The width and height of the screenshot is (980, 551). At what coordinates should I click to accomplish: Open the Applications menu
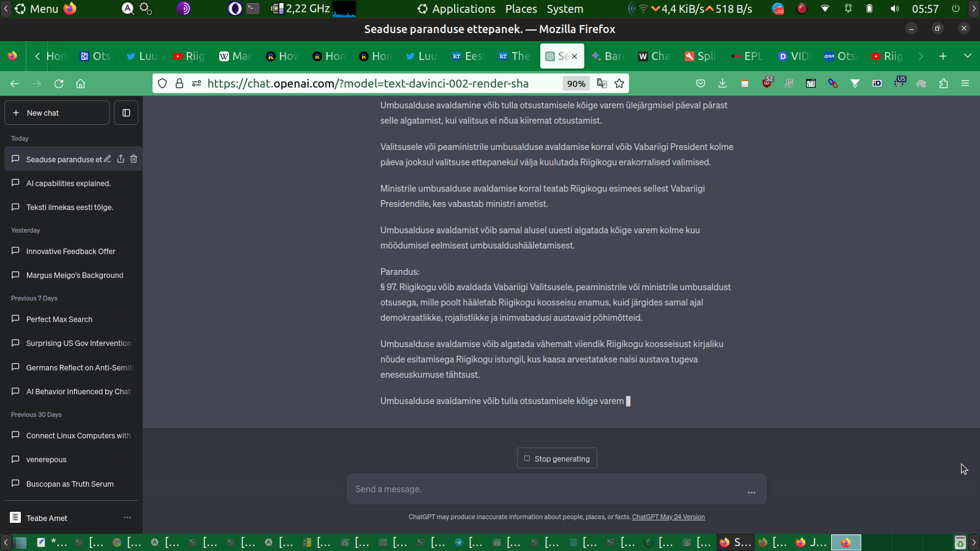pyautogui.click(x=457, y=9)
